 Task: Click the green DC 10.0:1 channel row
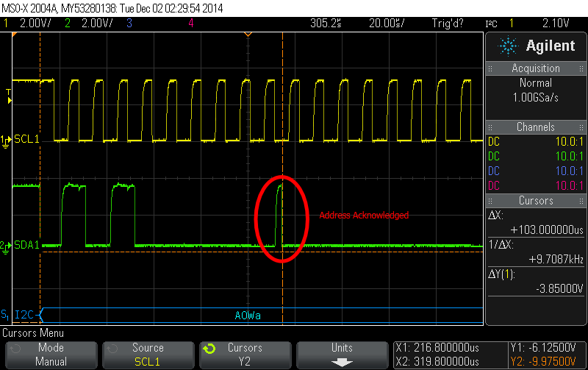click(x=536, y=157)
